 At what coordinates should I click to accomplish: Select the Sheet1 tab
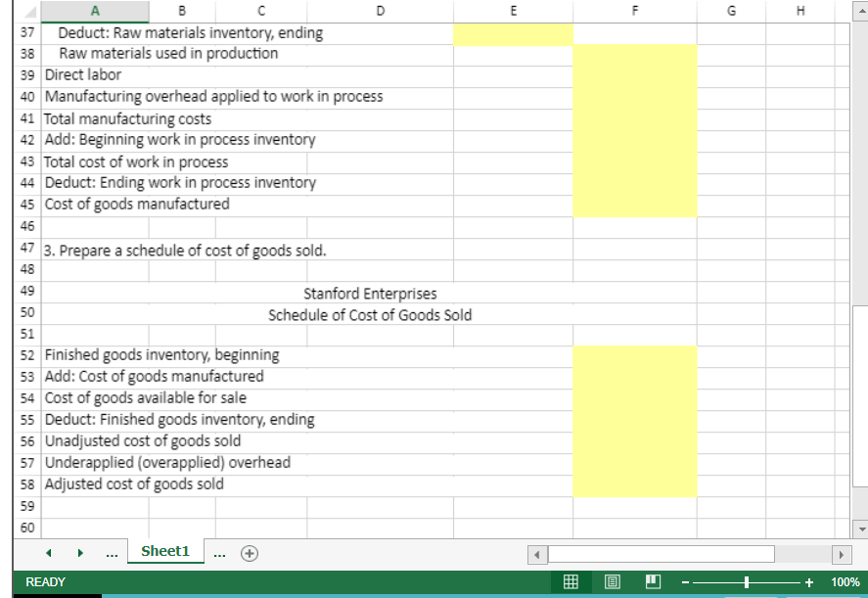[x=164, y=551]
